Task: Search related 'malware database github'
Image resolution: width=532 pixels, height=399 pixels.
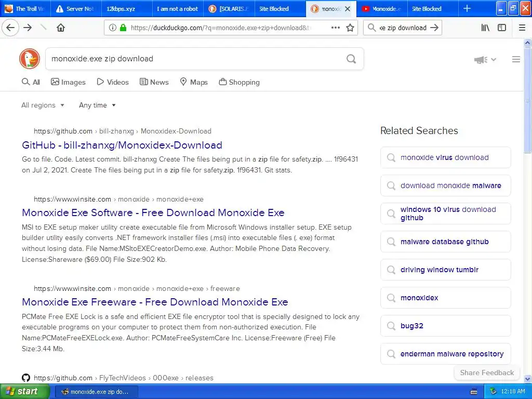Action: (445, 242)
